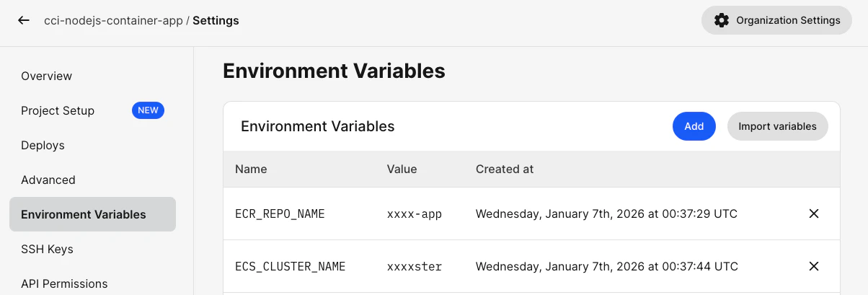
Task: Delete the ECR_REPO_NAME variable
Action: [x=814, y=213]
